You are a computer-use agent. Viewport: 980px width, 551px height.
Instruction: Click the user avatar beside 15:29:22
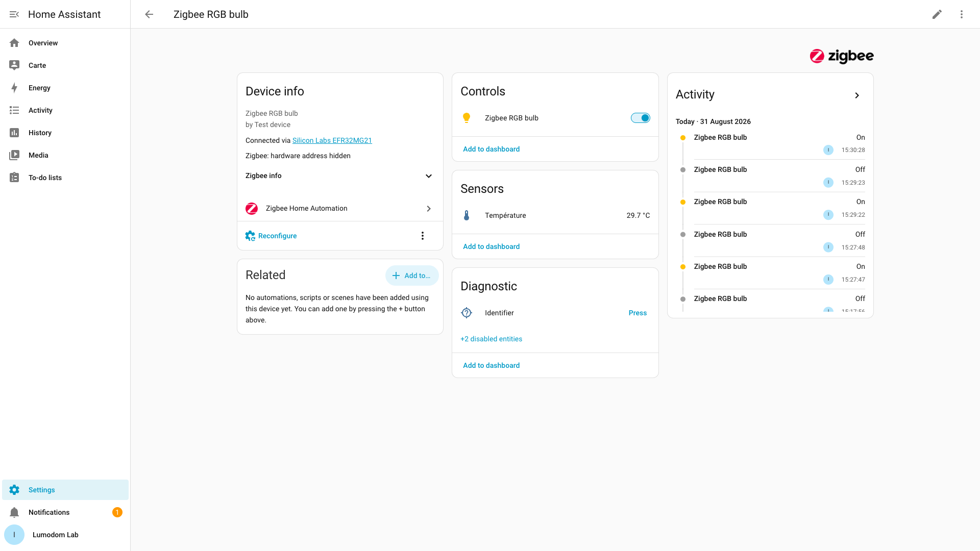pyautogui.click(x=828, y=215)
